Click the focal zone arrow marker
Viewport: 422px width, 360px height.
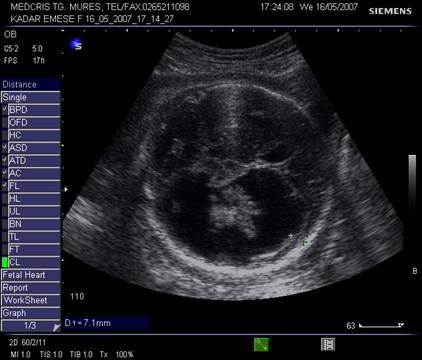(66, 189)
